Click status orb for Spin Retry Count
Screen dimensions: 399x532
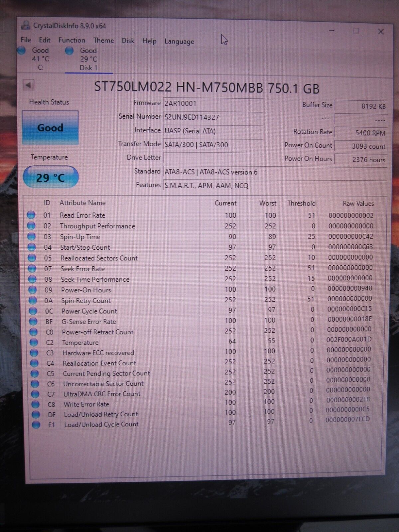[33, 301]
